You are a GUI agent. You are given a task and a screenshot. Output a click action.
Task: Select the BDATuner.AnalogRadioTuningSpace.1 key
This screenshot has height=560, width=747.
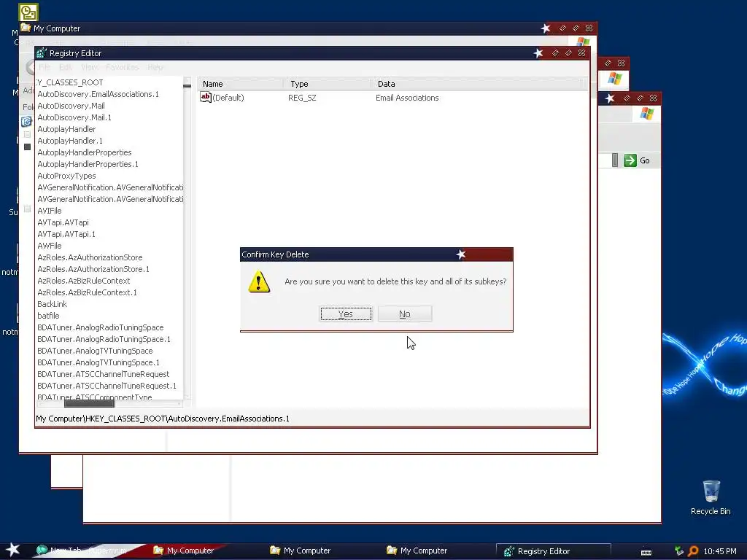point(104,339)
